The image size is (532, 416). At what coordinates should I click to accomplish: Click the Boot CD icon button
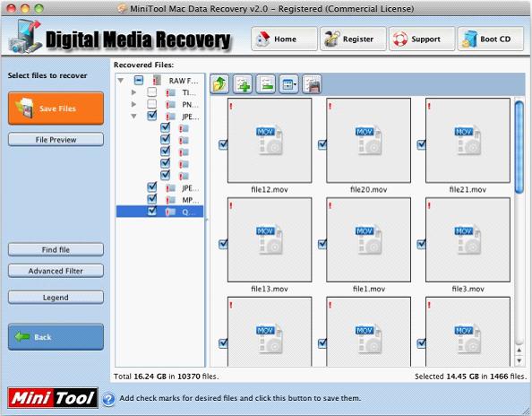pos(490,39)
